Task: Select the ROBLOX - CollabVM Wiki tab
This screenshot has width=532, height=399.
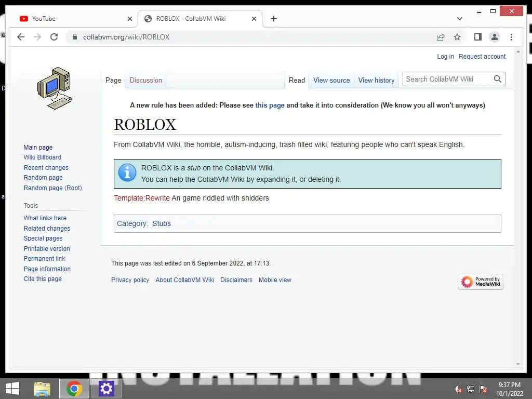Action: [200, 19]
